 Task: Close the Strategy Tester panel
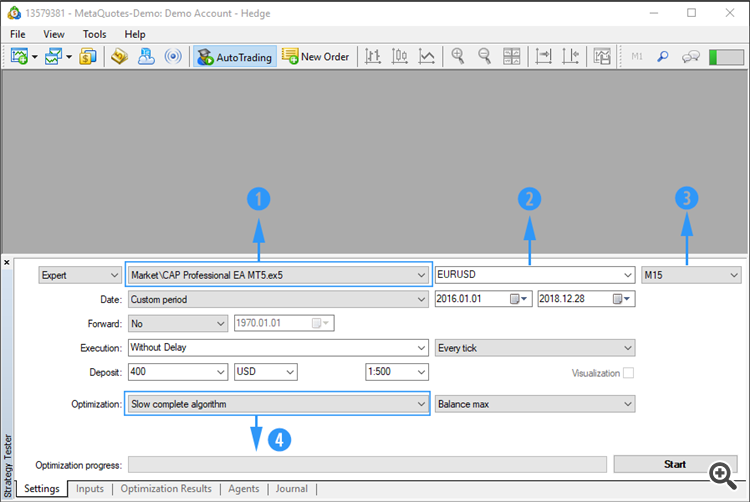pos(7,262)
